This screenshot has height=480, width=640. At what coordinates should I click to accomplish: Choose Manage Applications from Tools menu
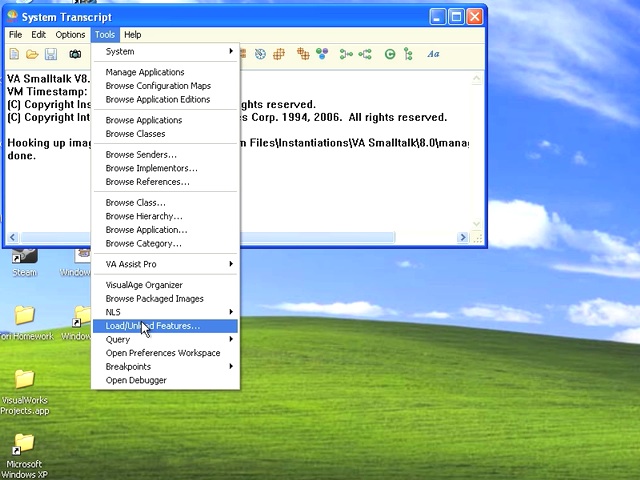click(165, 72)
